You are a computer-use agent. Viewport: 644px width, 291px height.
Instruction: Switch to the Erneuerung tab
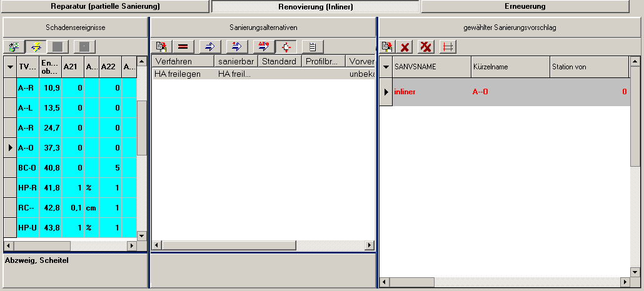(x=524, y=6)
